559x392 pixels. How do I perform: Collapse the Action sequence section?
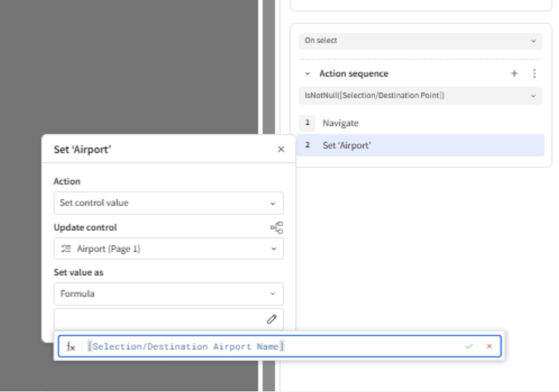point(307,74)
